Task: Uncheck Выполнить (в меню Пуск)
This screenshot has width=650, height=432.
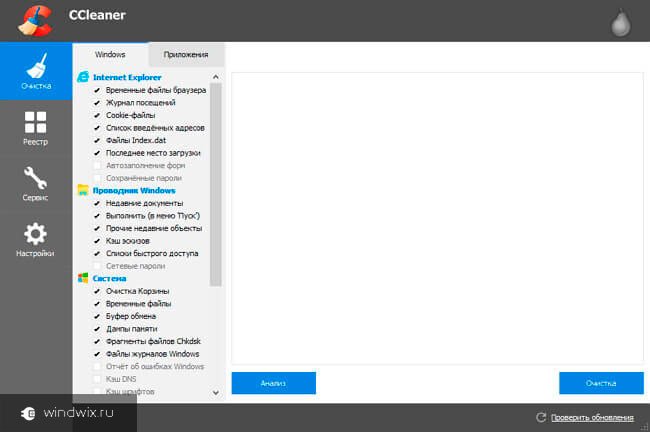Action: click(x=97, y=216)
